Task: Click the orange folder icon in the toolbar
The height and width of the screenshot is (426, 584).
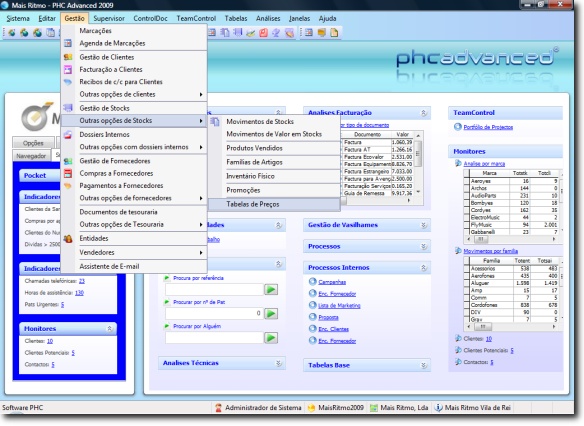Action: click(321, 32)
